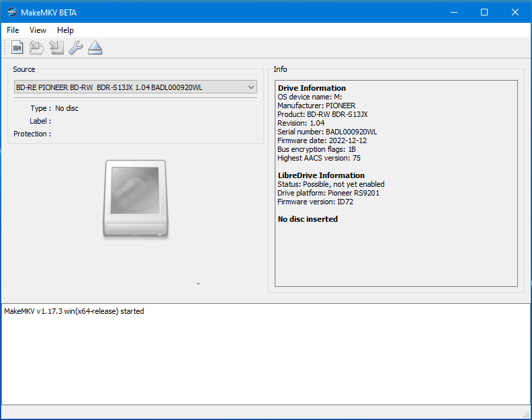Click 'LibreDrive Information' heading

(321, 175)
